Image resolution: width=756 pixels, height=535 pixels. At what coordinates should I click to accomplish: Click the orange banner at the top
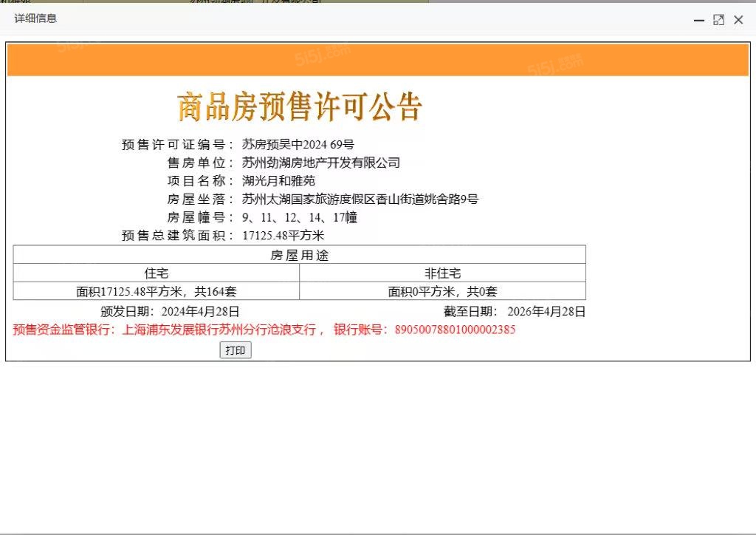tap(377, 60)
